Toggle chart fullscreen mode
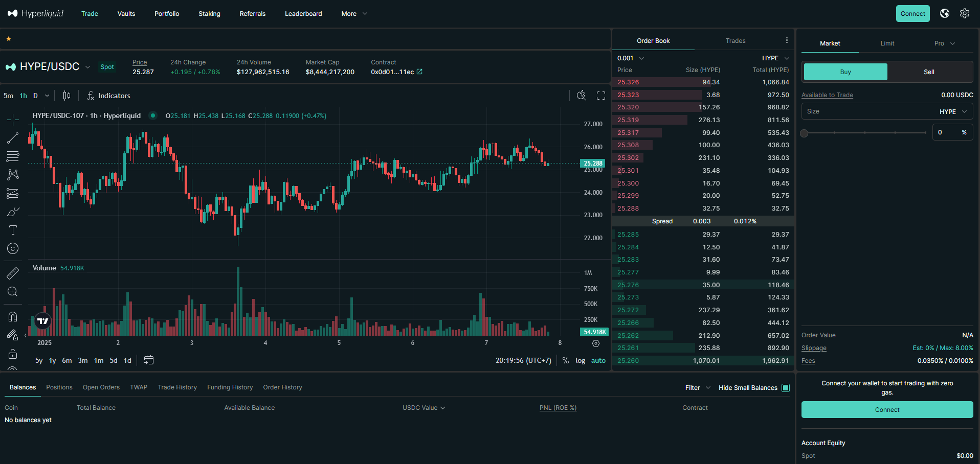 coord(601,96)
